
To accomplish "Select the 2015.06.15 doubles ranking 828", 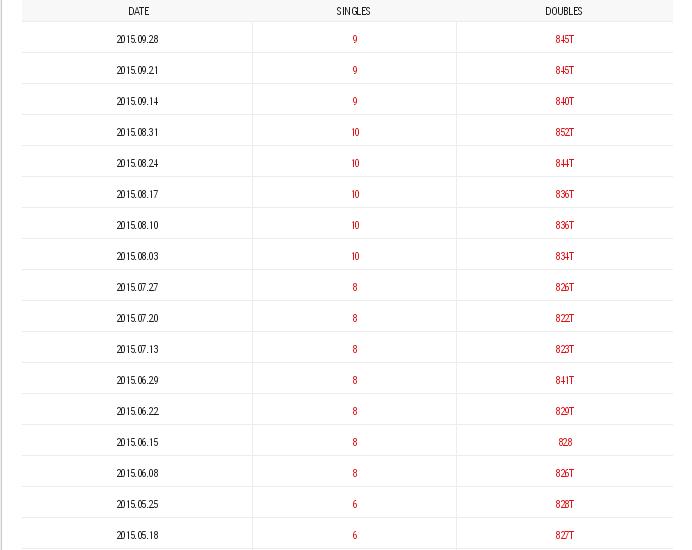I will (x=564, y=442).
